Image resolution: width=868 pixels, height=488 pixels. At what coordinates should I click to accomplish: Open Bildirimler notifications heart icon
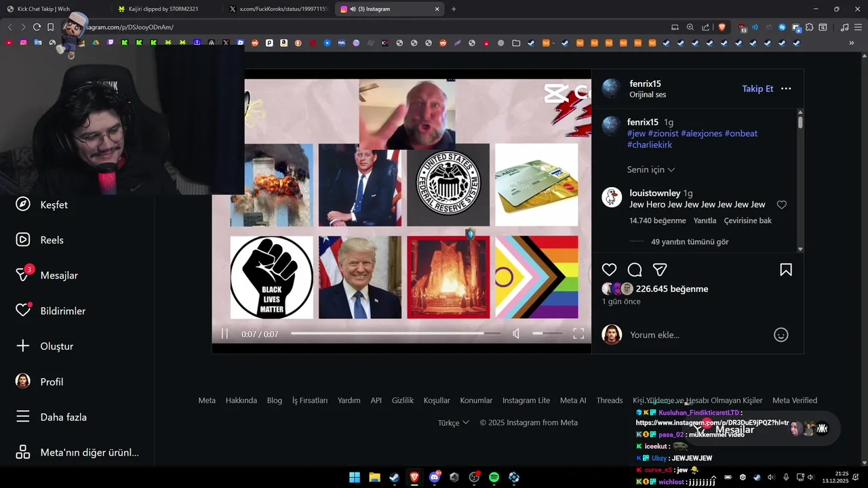coord(23,310)
